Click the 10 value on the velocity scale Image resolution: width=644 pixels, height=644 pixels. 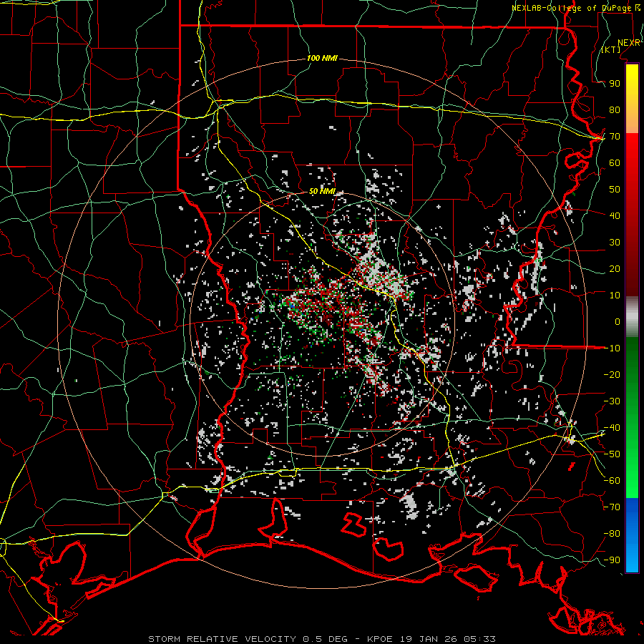[615, 296]
